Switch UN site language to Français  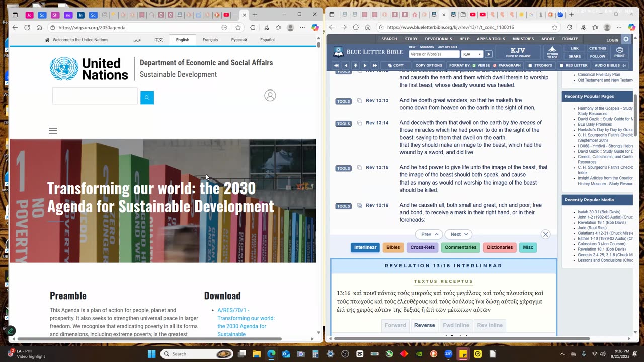tap(210, 40)
